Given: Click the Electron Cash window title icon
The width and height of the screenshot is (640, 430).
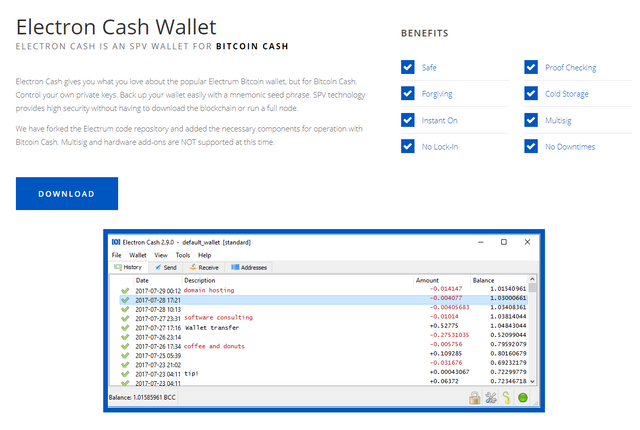Looking at the screenshot, I should pyautogui.click(x=116, y=242).
